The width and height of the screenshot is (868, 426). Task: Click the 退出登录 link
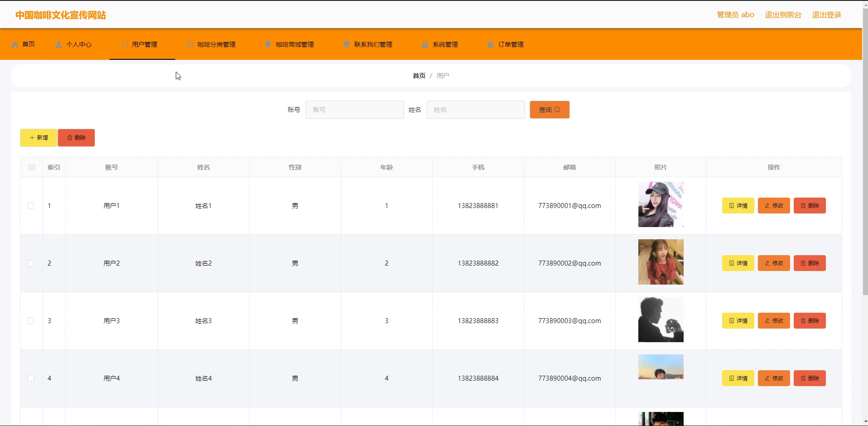[x=826, y=15]
